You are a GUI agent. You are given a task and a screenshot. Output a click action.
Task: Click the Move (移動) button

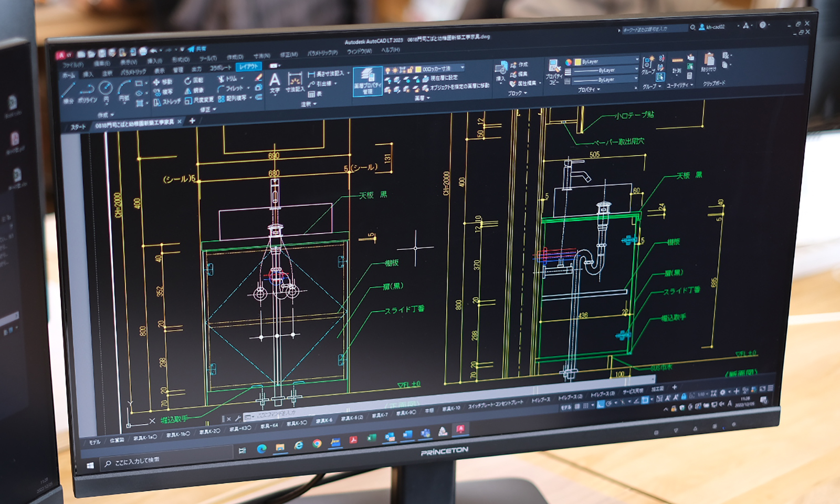pyautogui.click(x=163, y=82)
